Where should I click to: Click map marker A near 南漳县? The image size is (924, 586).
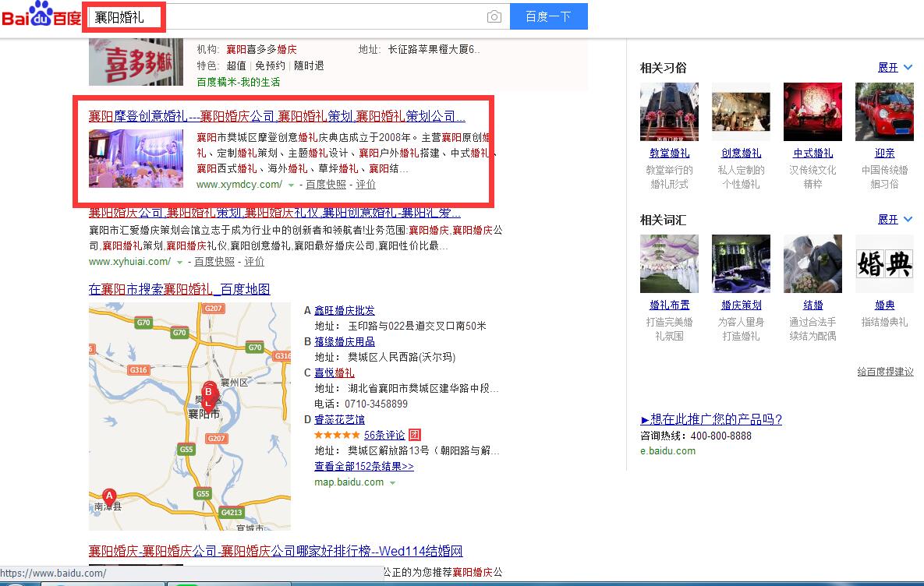point(109,496)
